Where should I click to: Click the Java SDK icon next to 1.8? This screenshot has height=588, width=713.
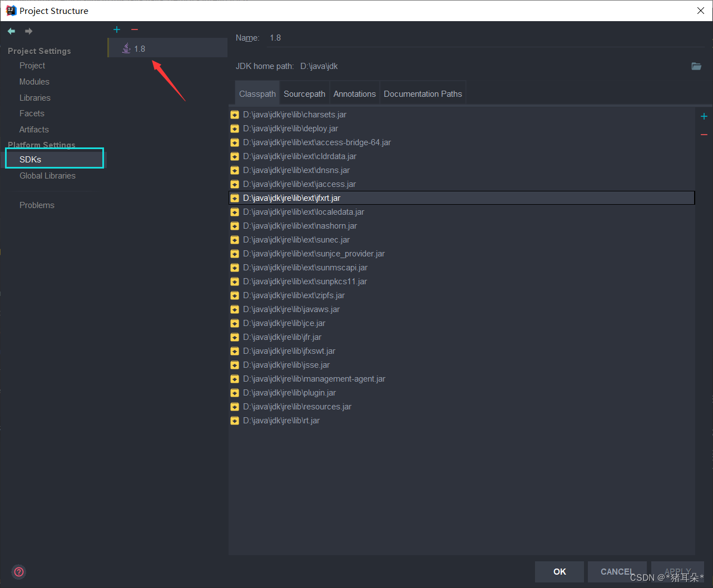(x=125, y=48)
